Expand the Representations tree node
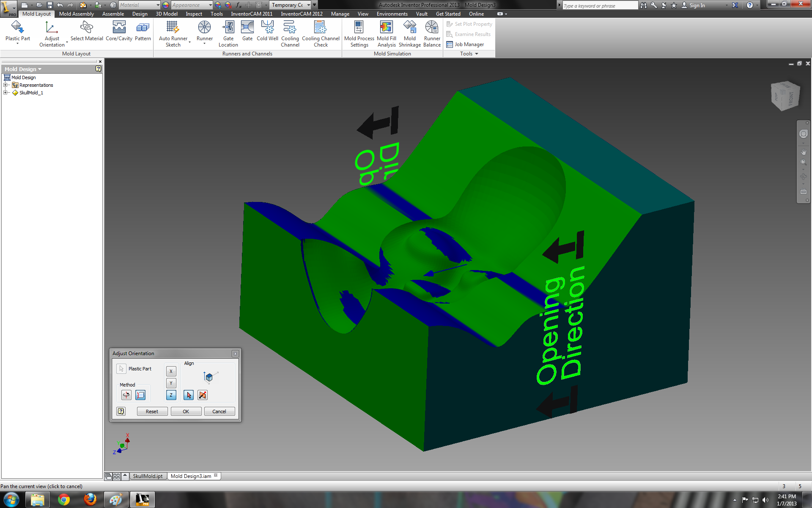Image resolution: width=812 pixels, height=508 pixels. (6, 85)
